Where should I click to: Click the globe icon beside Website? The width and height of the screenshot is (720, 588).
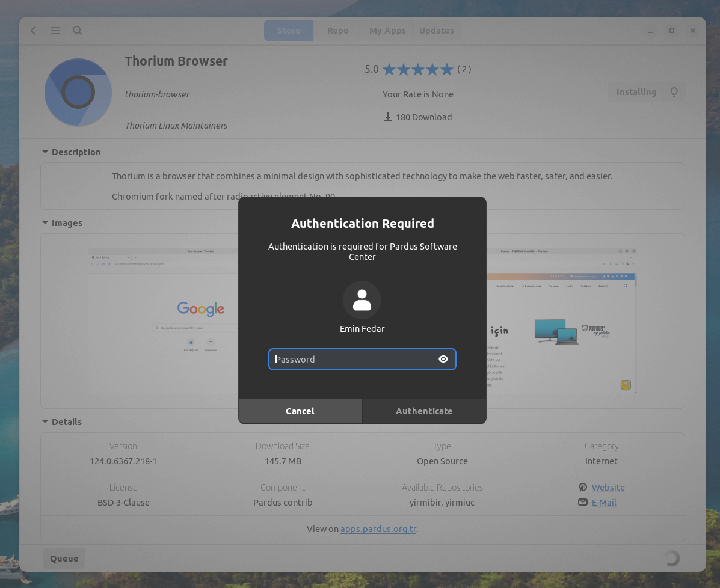(582, 488)
